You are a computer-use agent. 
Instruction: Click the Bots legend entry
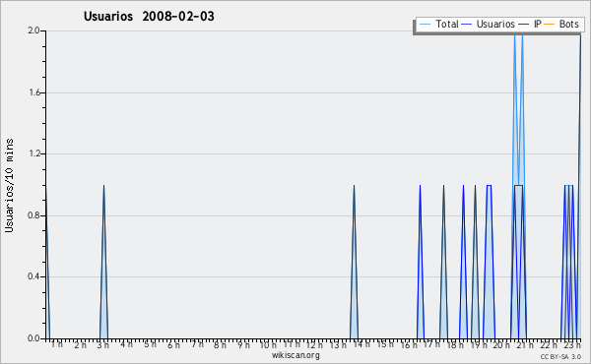pos(561,24)
